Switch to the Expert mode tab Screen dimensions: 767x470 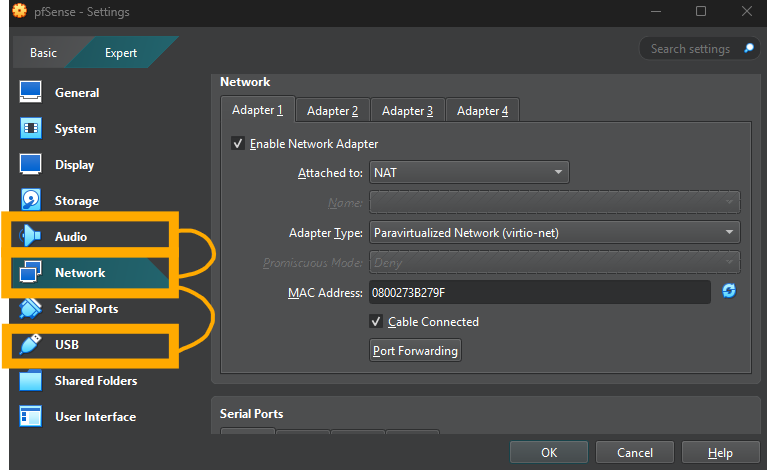[x=121, y=52]
